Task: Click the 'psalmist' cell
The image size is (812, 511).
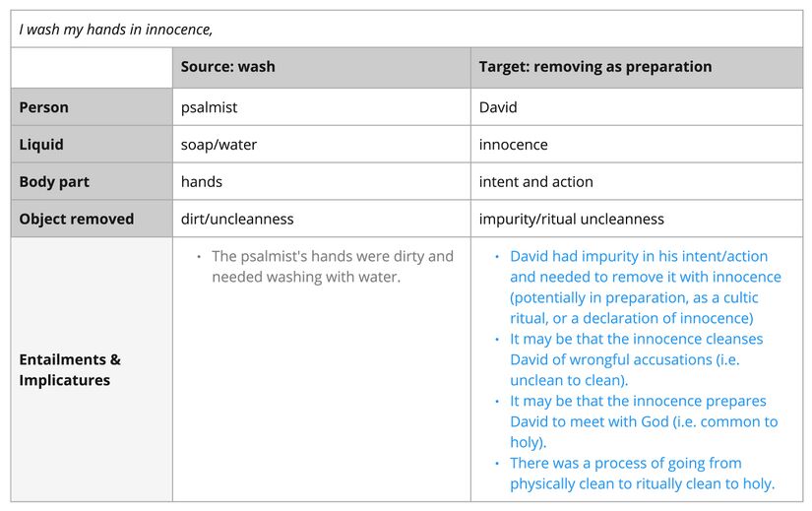Action: [x=209, y=106]
